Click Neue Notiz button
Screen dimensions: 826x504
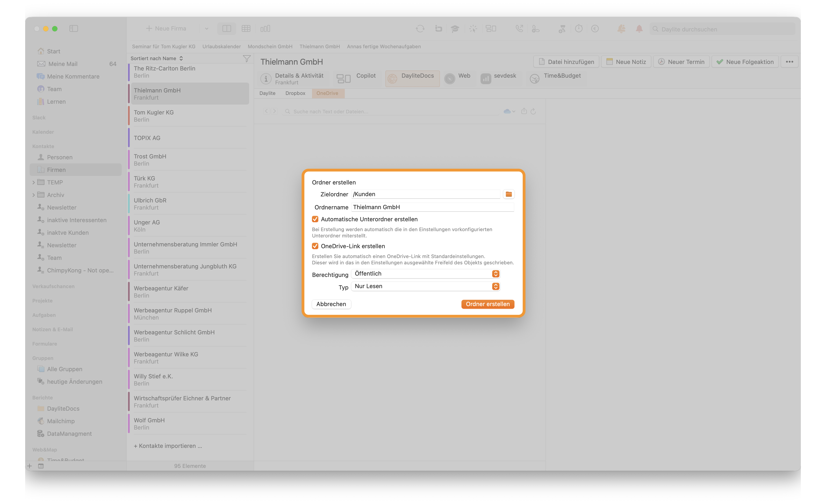tap(626, 62)
